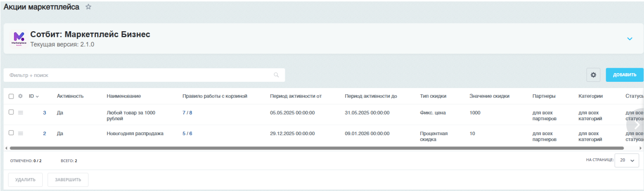644x191 pixels.
Task: Sort by Наименование column header
Action: 124,96
